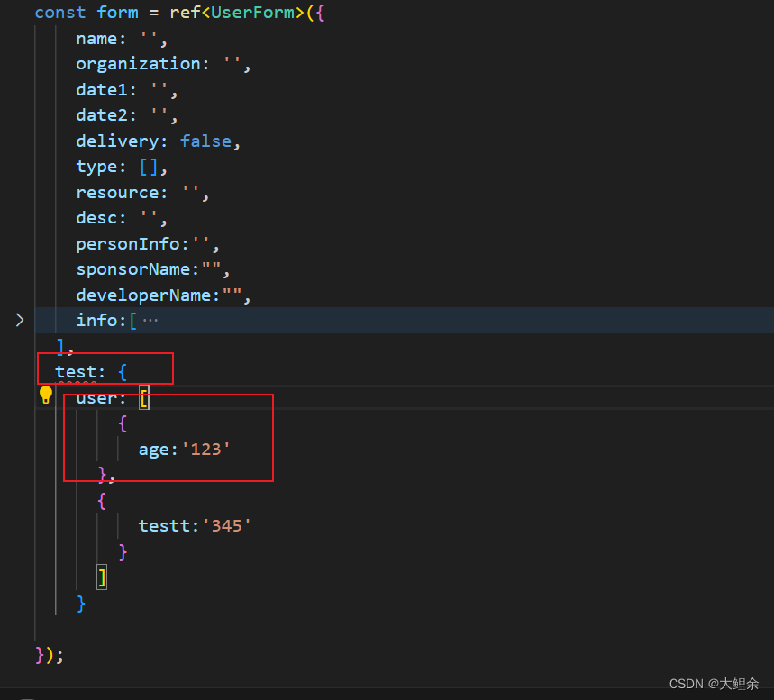Viewport: 774px width, 700px height.
Task: Click the empty string value of organization
Action: coord(231,64)
